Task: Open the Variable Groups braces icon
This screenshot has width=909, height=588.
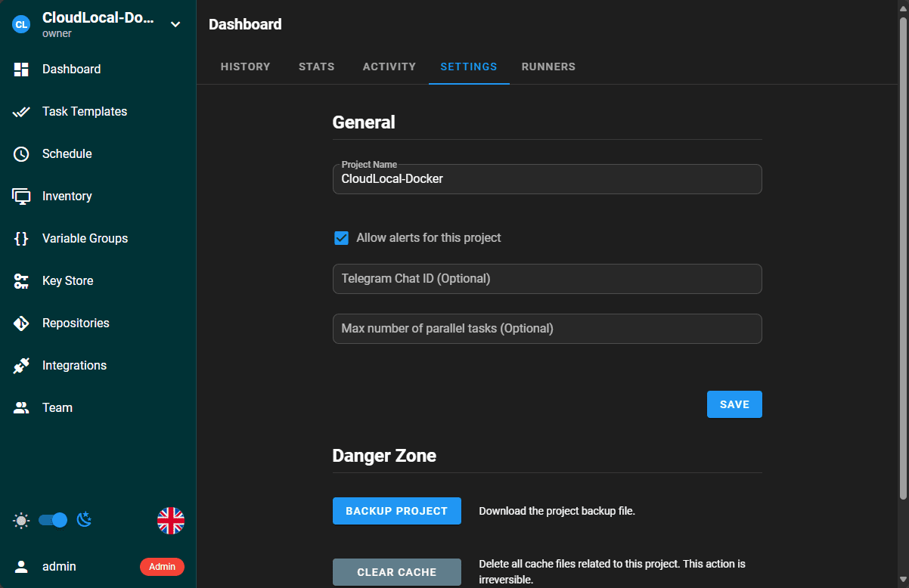Action: pos(21,239)
